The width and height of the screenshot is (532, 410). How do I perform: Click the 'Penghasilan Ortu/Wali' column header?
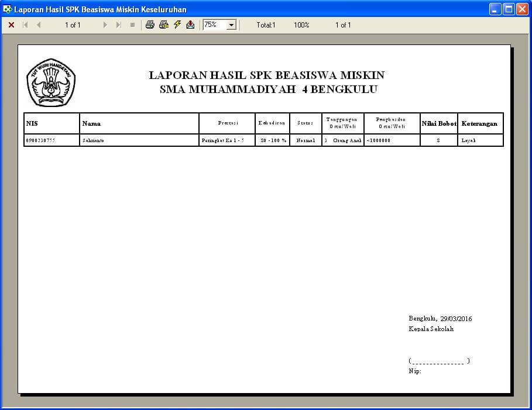click(x=391, y=123)
